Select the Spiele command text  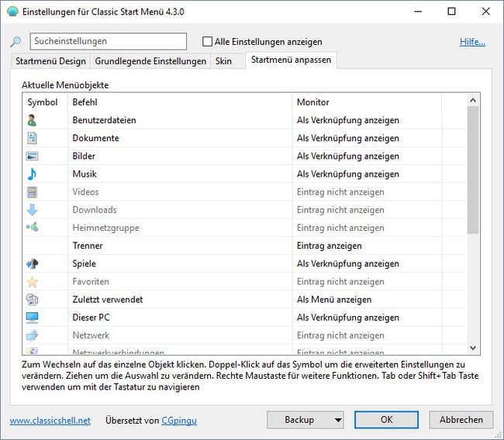point(85,263)
